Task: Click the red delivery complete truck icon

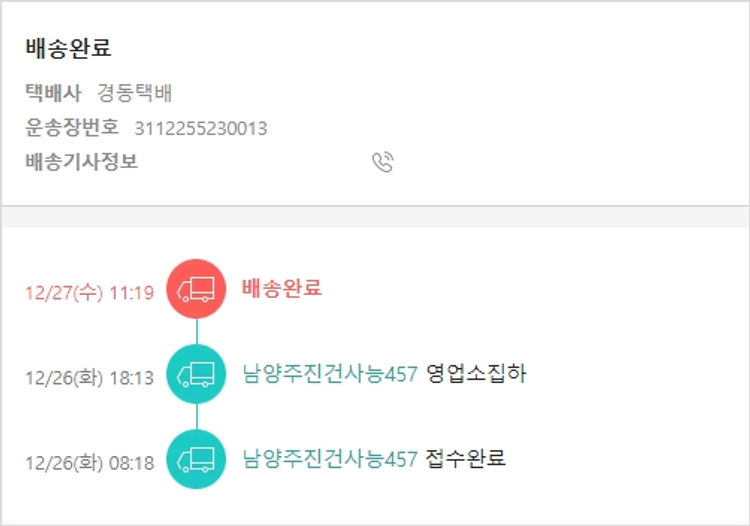Action: tap(196, 289)
